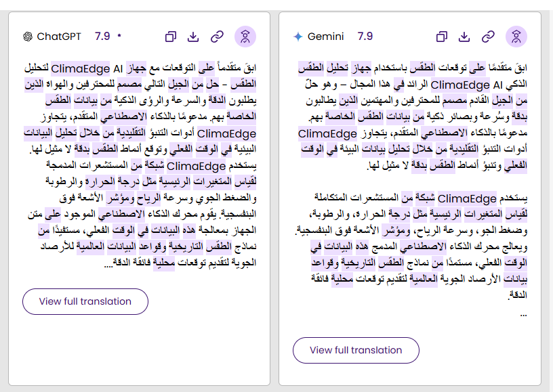The image size is (553, 392).
Task: View full translation in Gemini card
Action: 356,350
